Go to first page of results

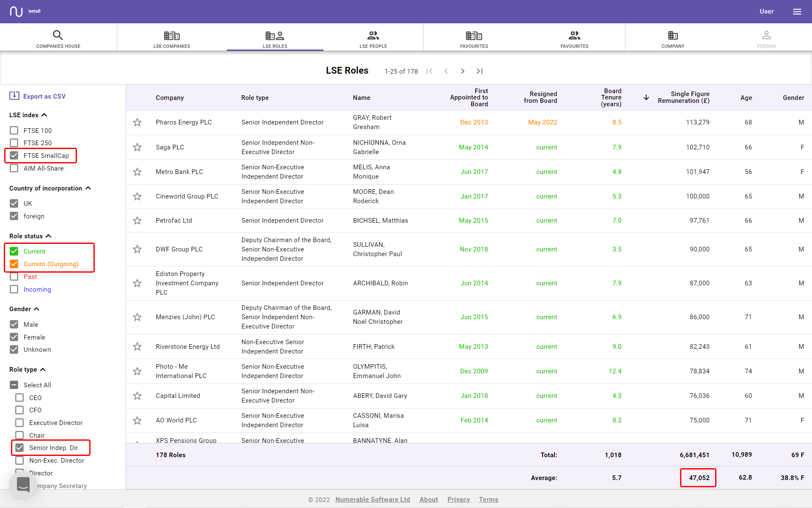coord(429,71)
